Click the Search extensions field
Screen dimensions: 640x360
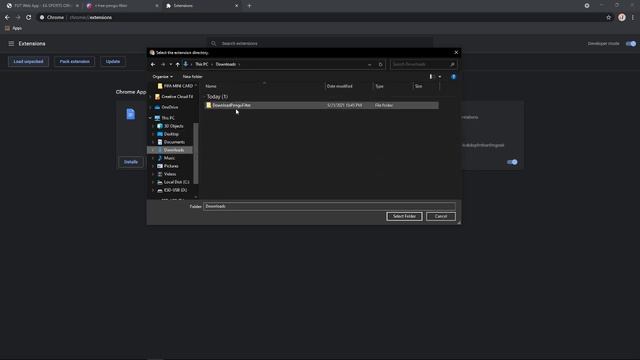320,43
